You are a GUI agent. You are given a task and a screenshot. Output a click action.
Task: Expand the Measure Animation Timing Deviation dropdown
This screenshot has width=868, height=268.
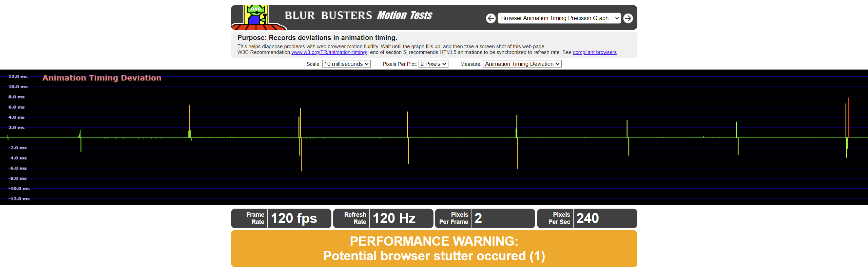(x=522, y=64)
